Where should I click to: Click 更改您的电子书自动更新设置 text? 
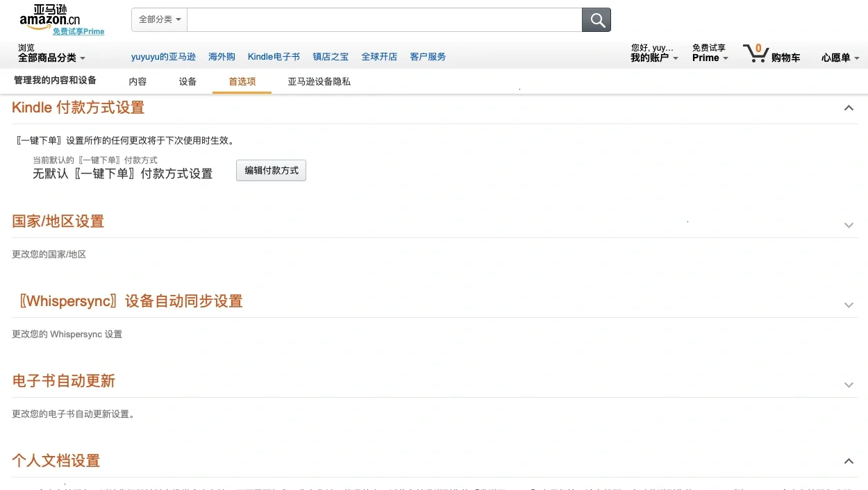coord(74,414)
